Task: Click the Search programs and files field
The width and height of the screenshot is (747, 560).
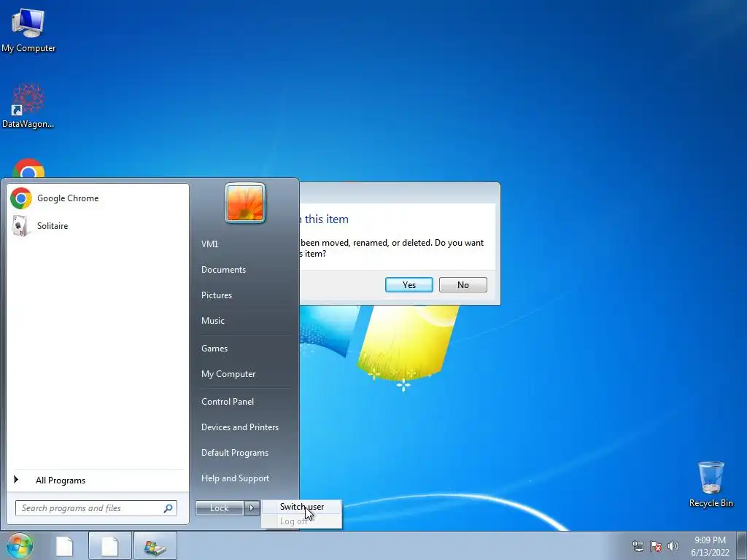Action: coord(96,508)
